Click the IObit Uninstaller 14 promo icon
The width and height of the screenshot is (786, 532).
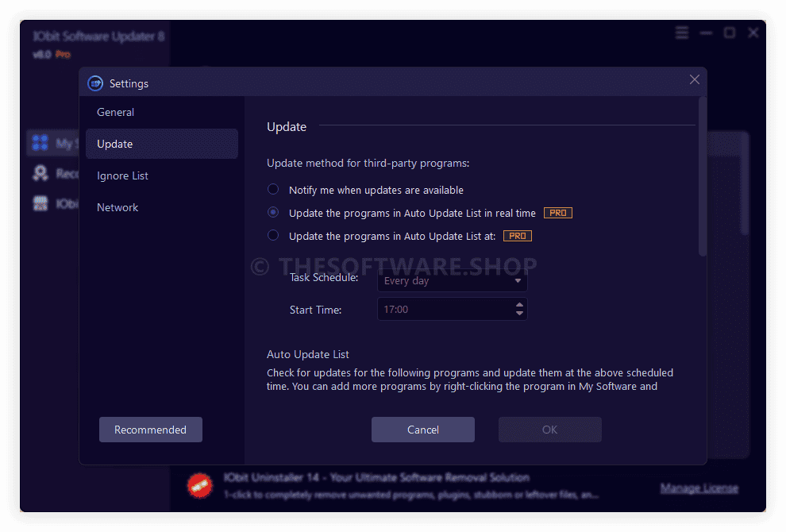click(x=200, y=485)
